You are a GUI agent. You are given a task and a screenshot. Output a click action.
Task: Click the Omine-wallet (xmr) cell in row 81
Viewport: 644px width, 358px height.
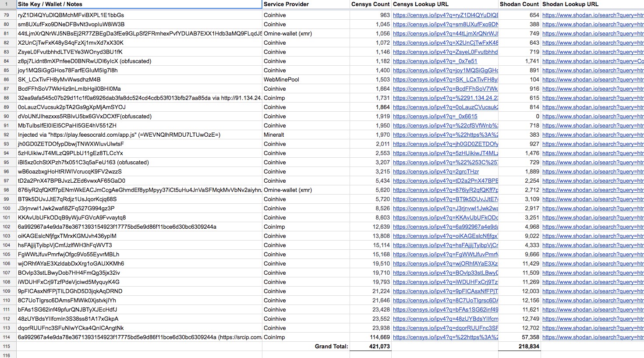tap(306, 33)
